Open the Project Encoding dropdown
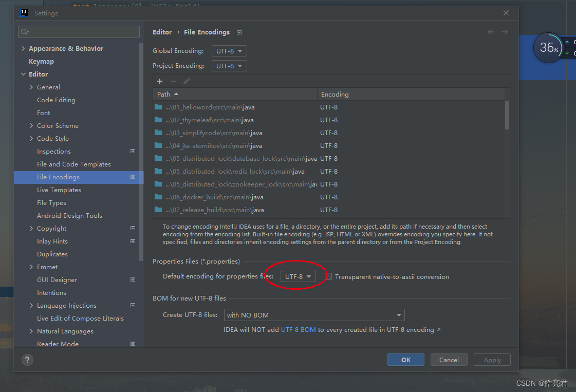The image size is (576, 392). tap(229, 66)
